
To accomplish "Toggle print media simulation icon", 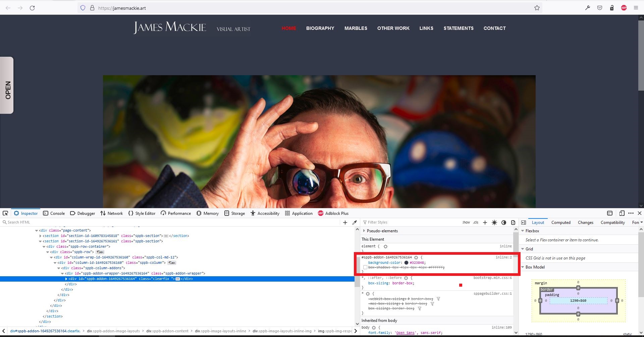I will 513,222.
